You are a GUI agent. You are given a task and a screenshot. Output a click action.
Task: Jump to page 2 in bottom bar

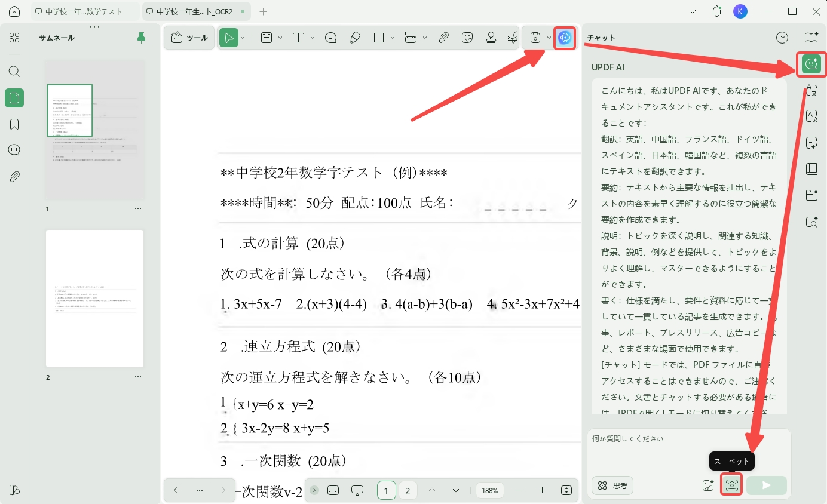coord(408,491)
